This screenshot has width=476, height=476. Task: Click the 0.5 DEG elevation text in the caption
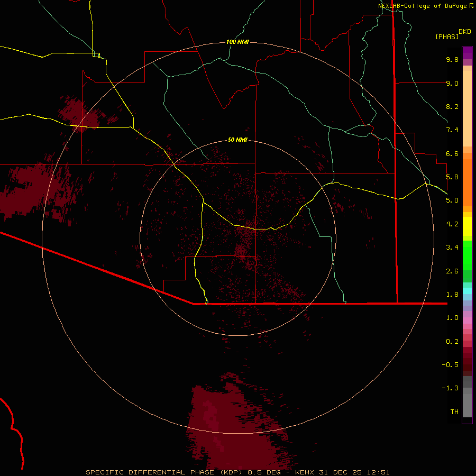[264, 472]
